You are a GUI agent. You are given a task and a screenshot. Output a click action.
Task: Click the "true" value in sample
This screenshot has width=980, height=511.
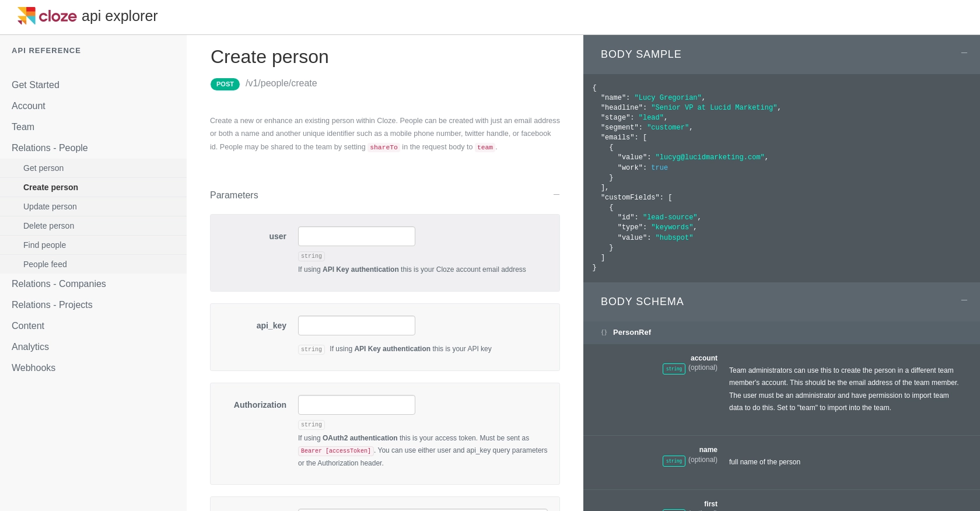(659, 168)
